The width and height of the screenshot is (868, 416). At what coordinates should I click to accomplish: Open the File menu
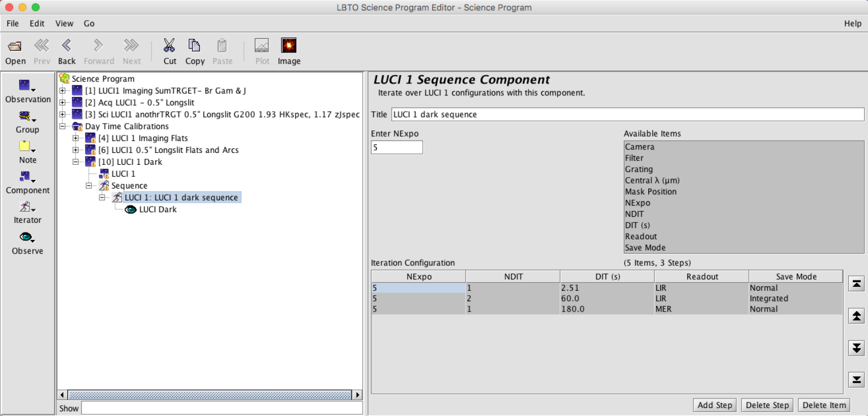[12, 24]
